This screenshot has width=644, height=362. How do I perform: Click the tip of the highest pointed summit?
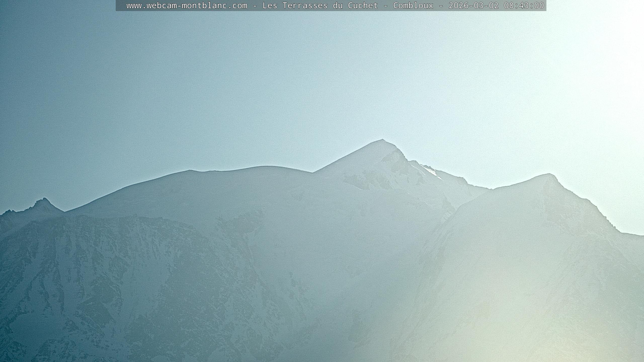click(x=382, y=140)
